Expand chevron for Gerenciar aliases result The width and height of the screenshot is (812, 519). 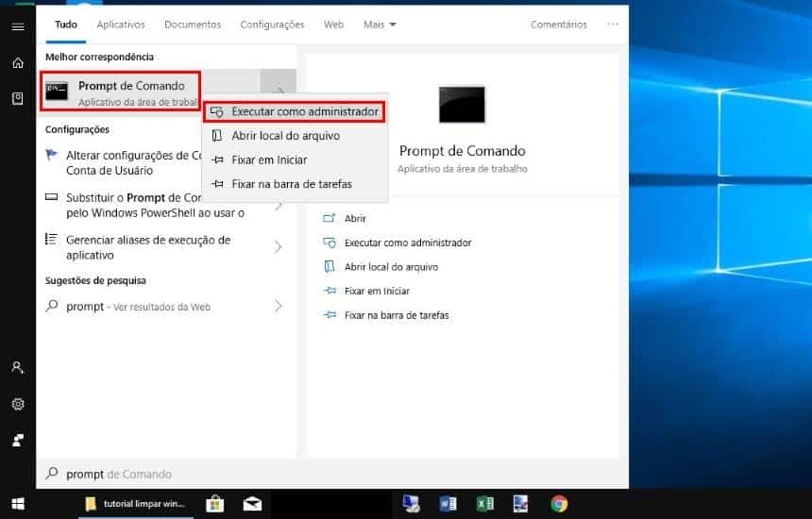(x=279, y=247)
